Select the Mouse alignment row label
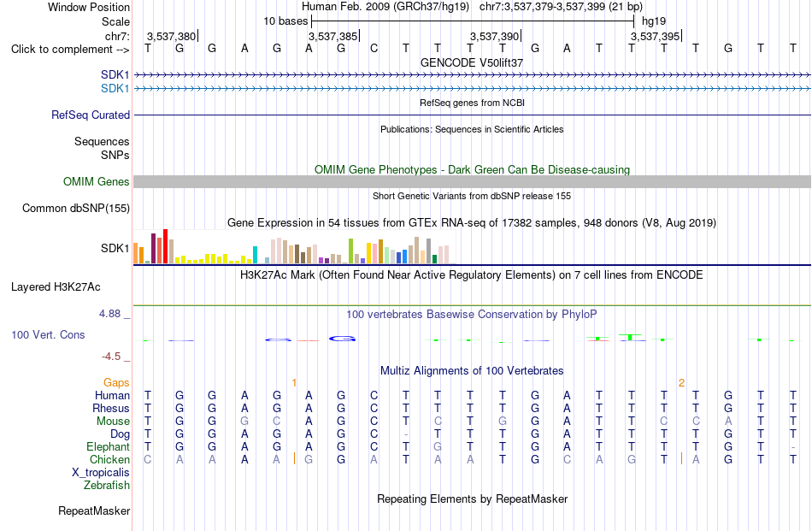This screenshot has height=531, width=812. [113, 422]
